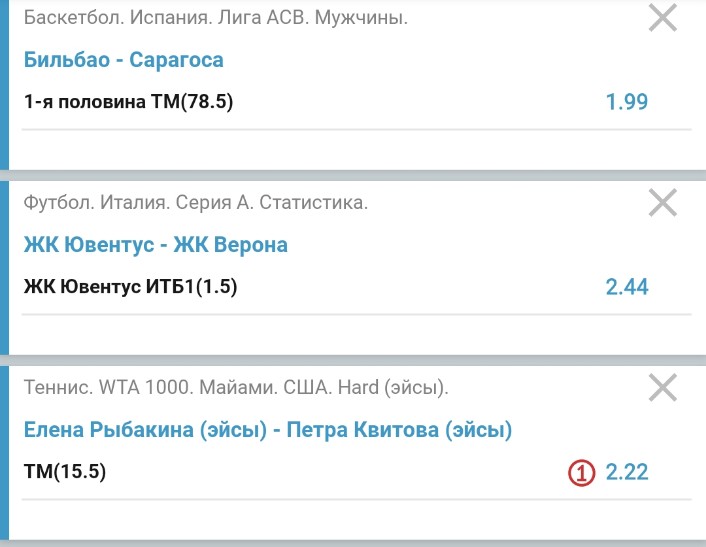Open the Бильбао - Сарагоса match
The height and width of the screenshot is (547, 706).
123,60
